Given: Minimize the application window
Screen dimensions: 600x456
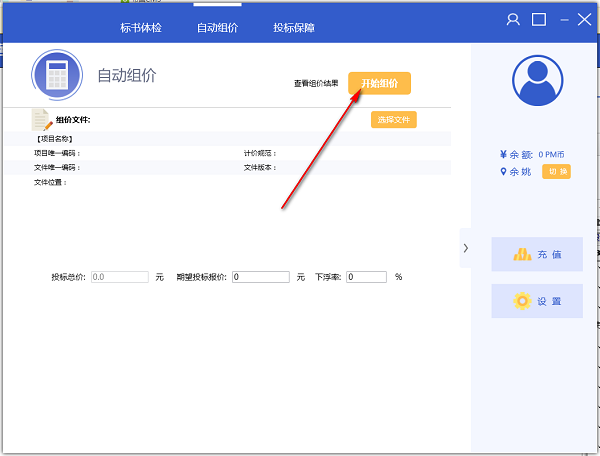Looking at the screenshot, I should [x=563, y=20].
